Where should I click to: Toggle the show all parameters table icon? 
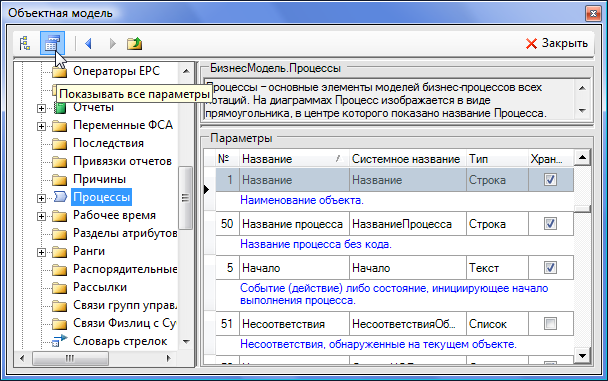52,43
